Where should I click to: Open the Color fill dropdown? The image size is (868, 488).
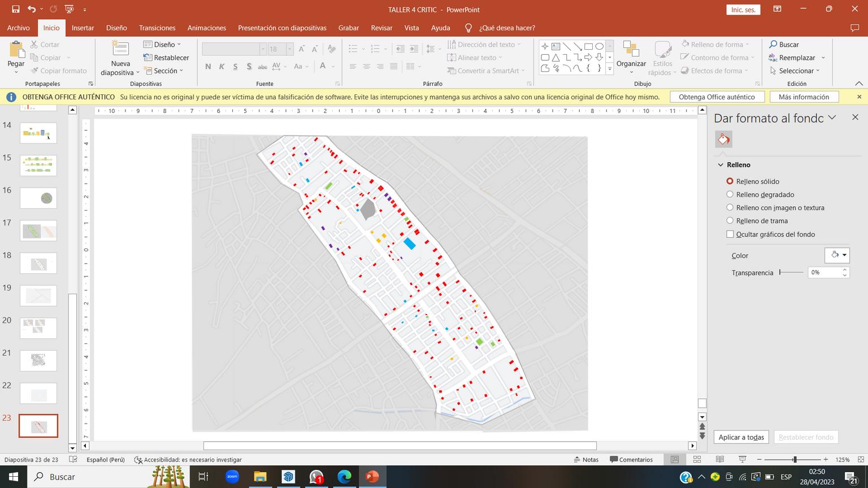tap(837, 255)
